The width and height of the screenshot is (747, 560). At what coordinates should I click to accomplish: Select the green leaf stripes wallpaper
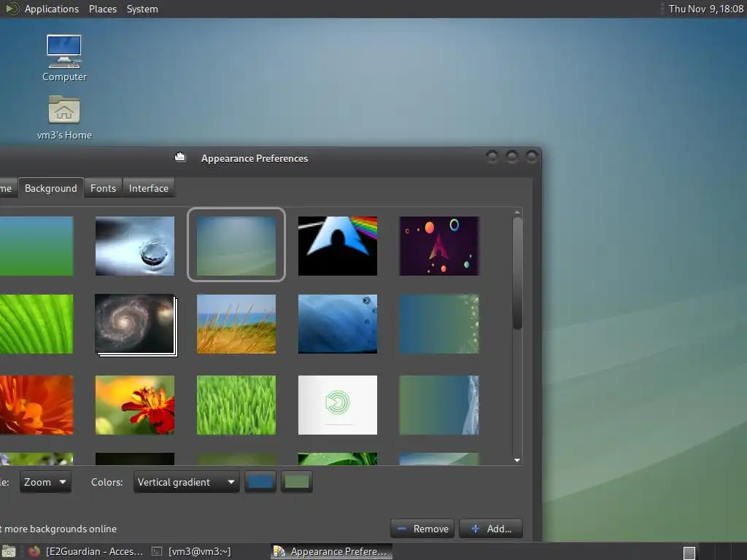tap(36, 324)
